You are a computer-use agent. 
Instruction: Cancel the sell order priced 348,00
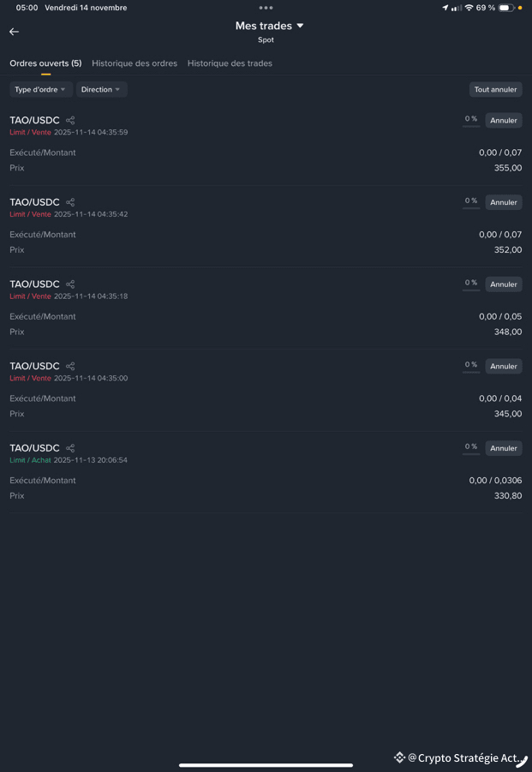coord(504,284)
